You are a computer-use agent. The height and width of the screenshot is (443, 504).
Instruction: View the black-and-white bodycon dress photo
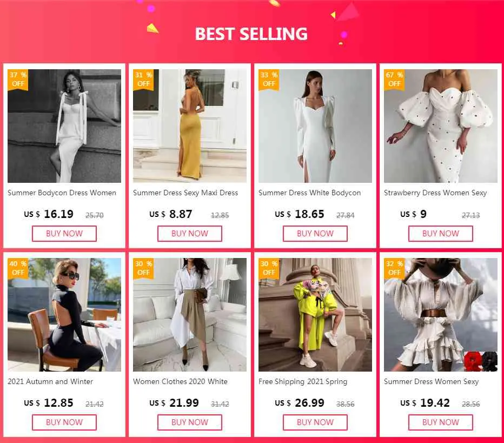pyautogui.click(x=64, y=126)
